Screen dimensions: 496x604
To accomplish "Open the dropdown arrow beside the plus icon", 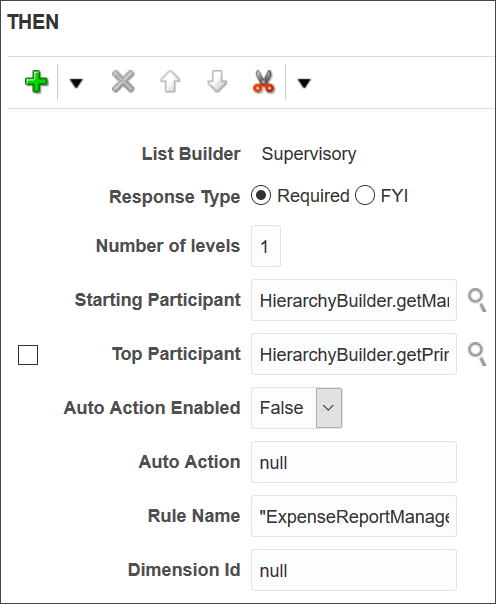I will (x=76, y=83).
